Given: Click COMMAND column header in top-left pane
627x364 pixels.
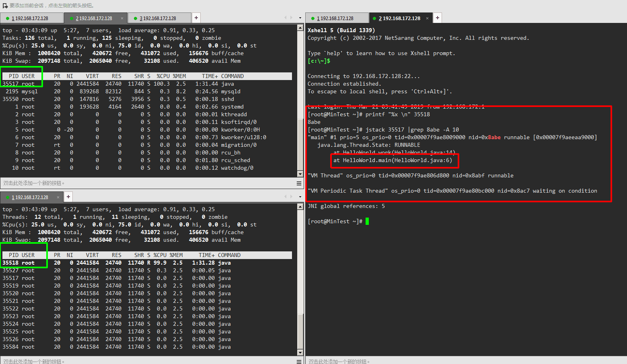Looking at the screenshot, I should (x=232, y=76).
